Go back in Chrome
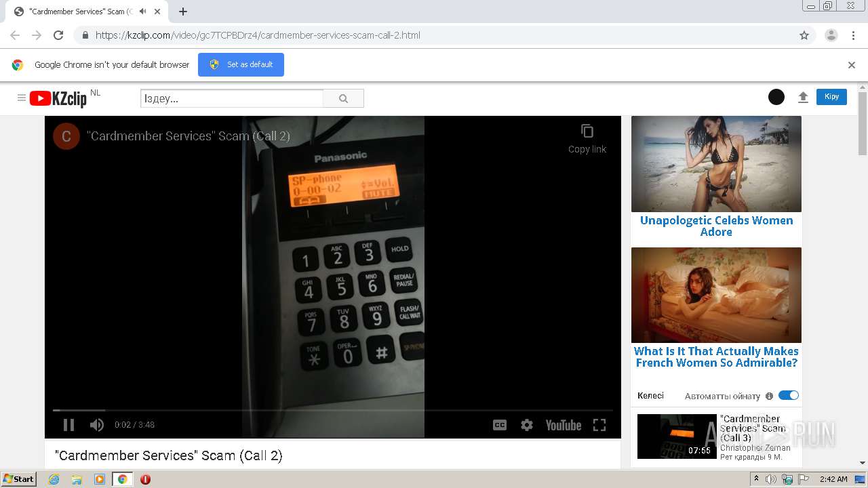The height and width of the screenshot is (488, 868). [15, 35]
